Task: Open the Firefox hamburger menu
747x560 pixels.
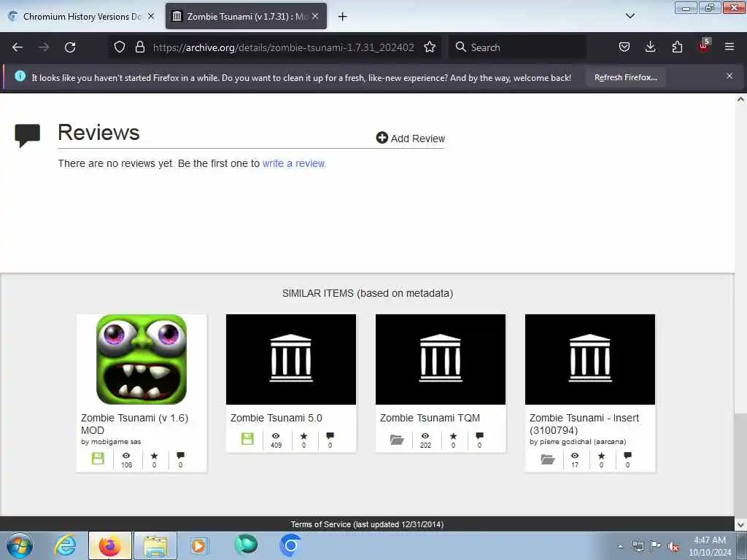Action: (729, 47)
